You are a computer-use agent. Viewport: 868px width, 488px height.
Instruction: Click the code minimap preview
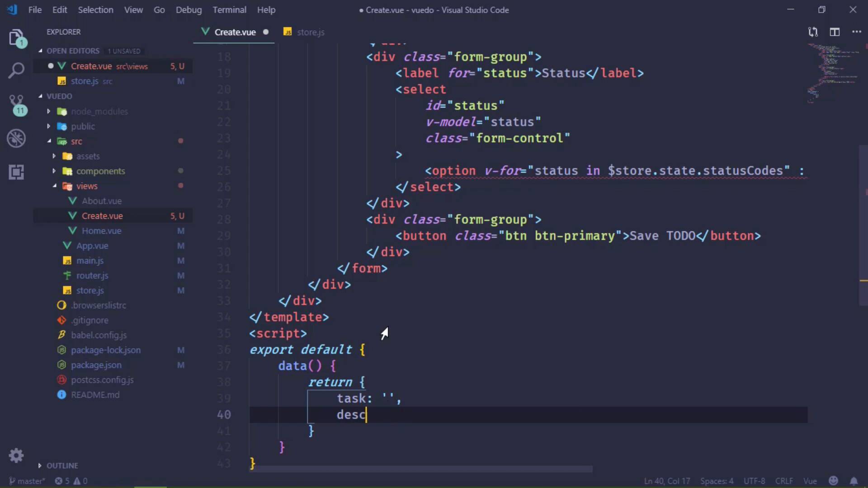click(833, 75)
